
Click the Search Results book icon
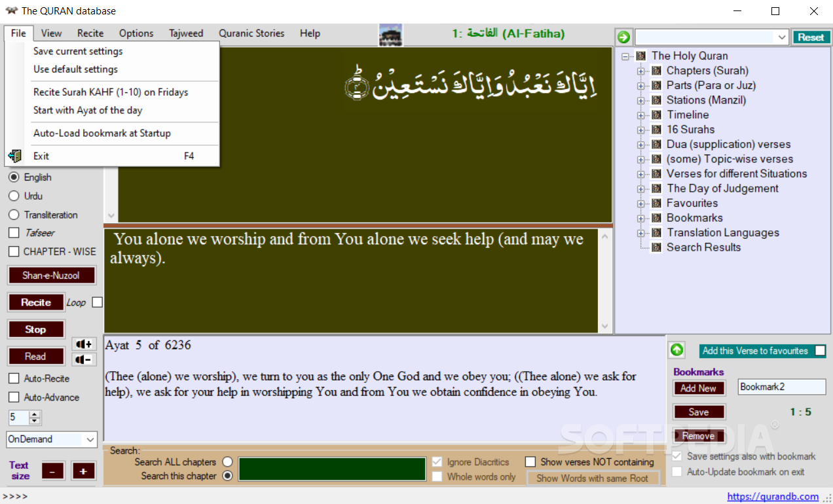(656, 247)
